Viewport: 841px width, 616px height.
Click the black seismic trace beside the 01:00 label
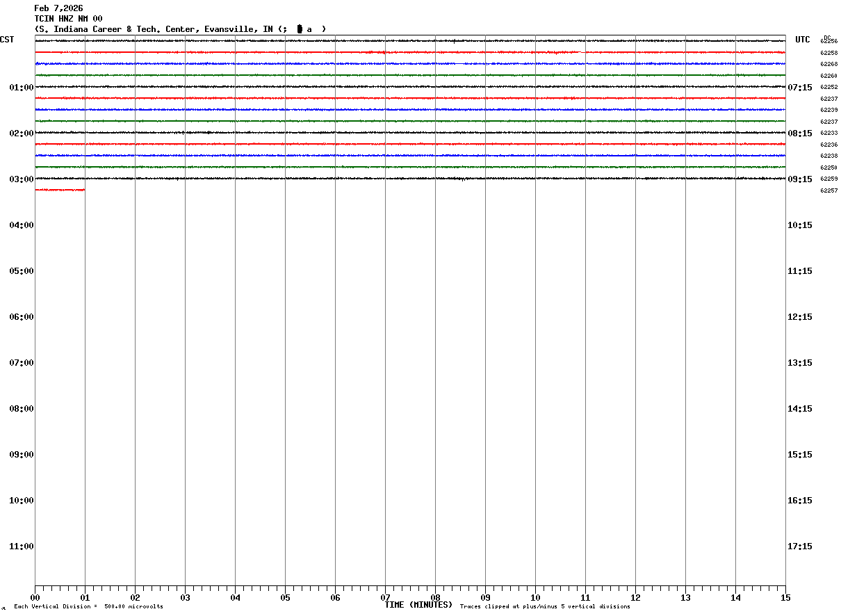click(410, 87)
